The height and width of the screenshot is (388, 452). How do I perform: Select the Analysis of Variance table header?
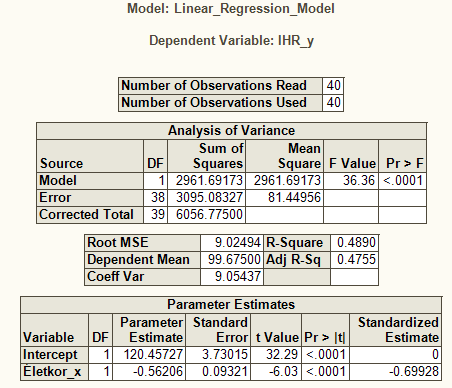pyautogui.click(x=231, y=130)
